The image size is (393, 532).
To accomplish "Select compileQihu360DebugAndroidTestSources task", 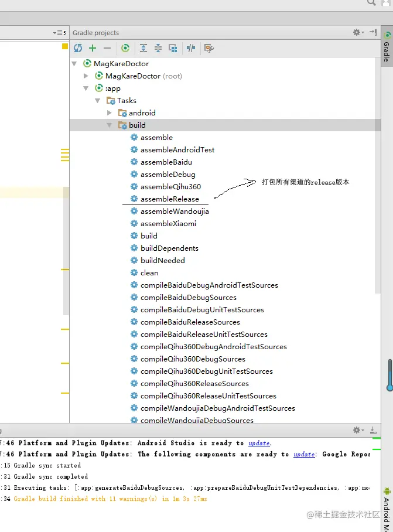I will pos(209,347).
